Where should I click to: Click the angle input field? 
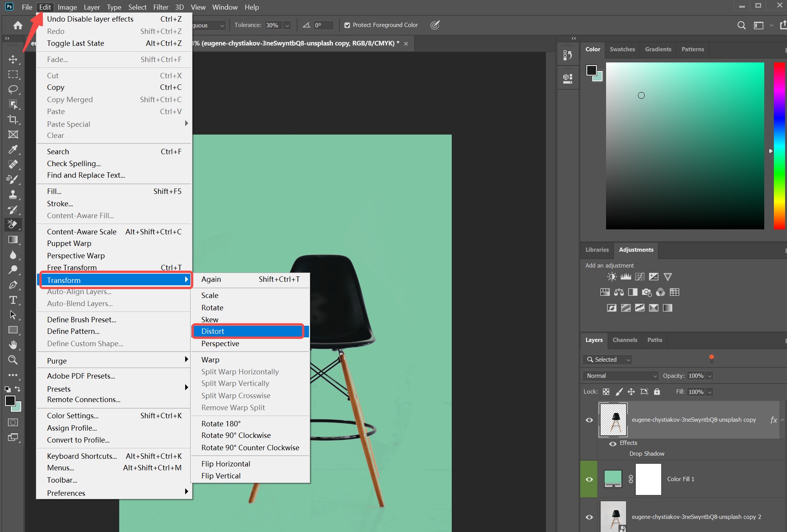pos(323,25)
